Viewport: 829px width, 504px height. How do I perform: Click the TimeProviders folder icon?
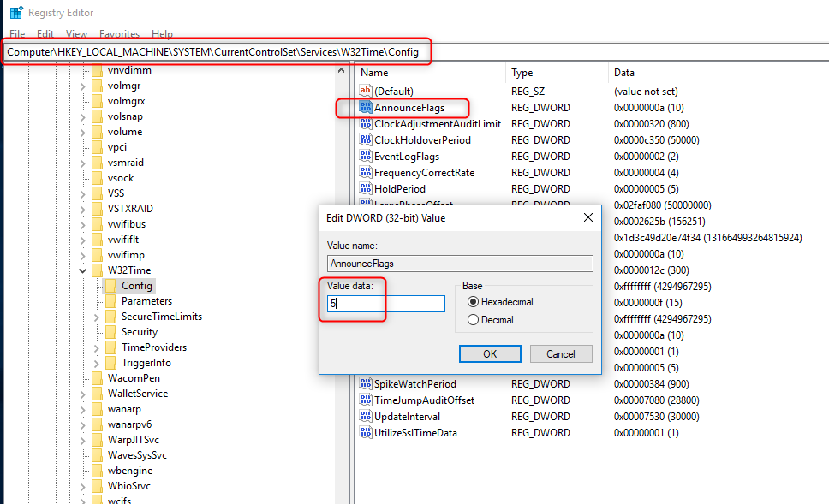point(110,347)
